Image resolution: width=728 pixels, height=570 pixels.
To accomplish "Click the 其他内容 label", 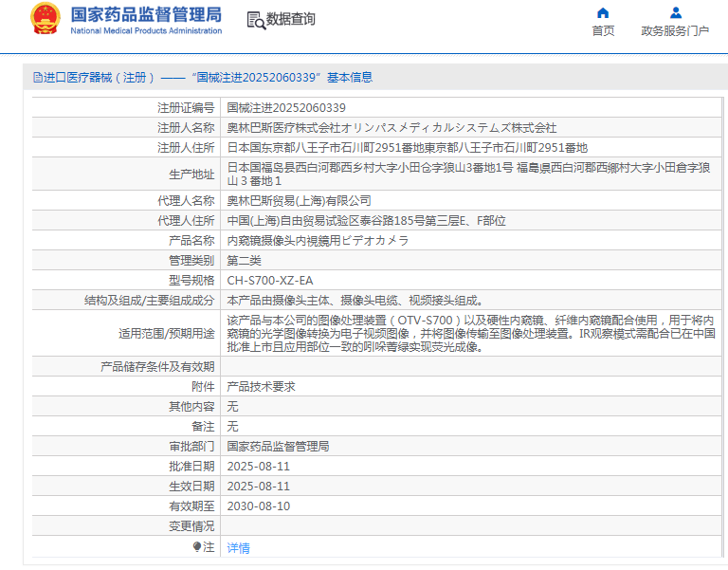I will 191,407.
